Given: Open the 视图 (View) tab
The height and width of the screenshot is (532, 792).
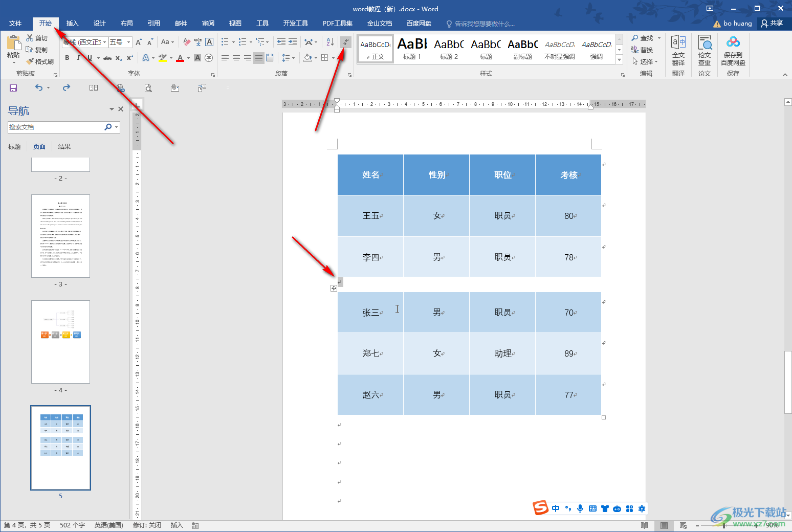Looking at the screenshot, I should click(235, 24).
